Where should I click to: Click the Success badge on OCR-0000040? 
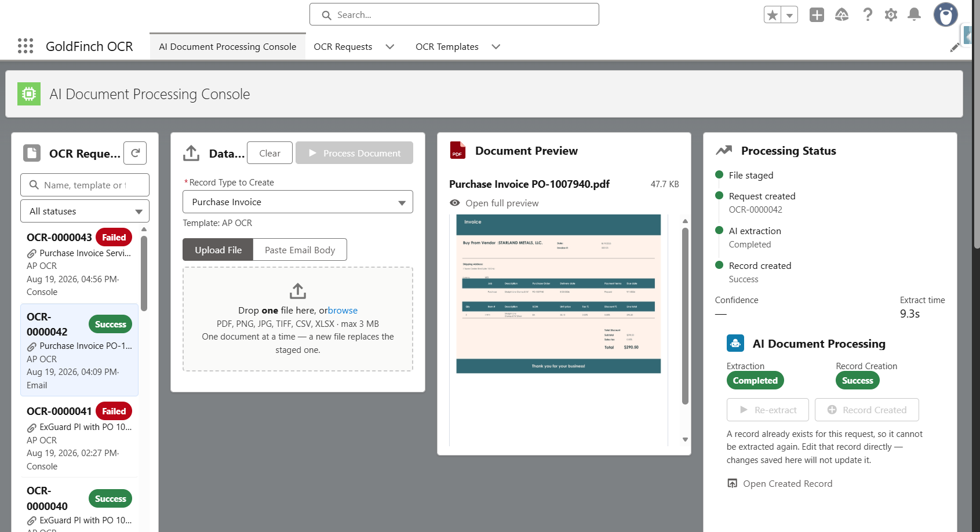point(110,498)
